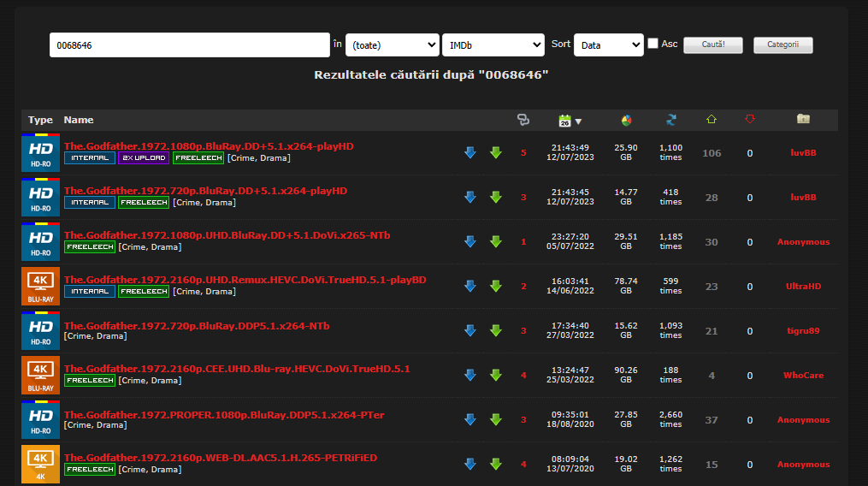This screenshot has height=486, width=868.
Task: Open HD-RO category icon of 1080p playHD row
Action: click(x=40, y=153)
